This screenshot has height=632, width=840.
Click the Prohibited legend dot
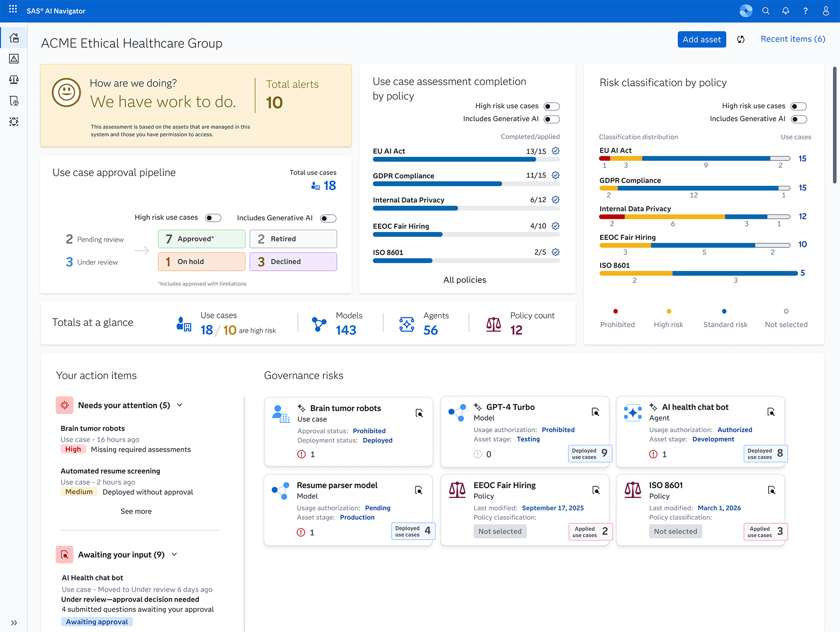tap(616, 311)
